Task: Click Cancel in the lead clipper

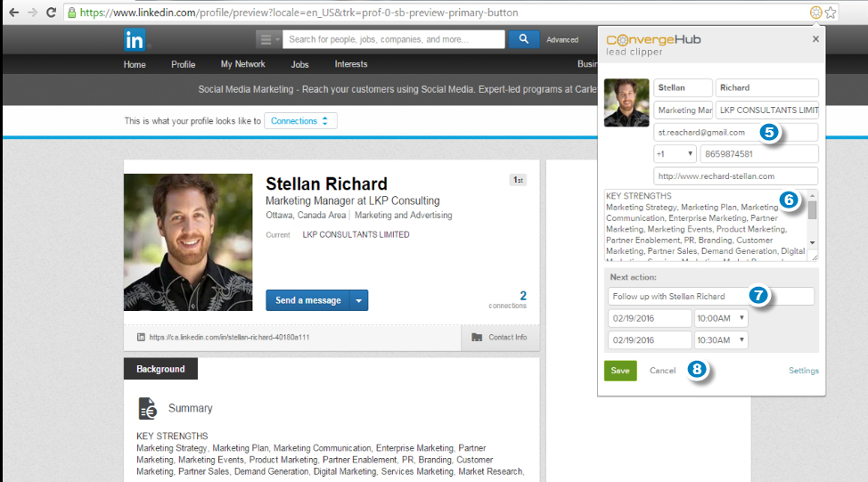Action: point(663,371)
